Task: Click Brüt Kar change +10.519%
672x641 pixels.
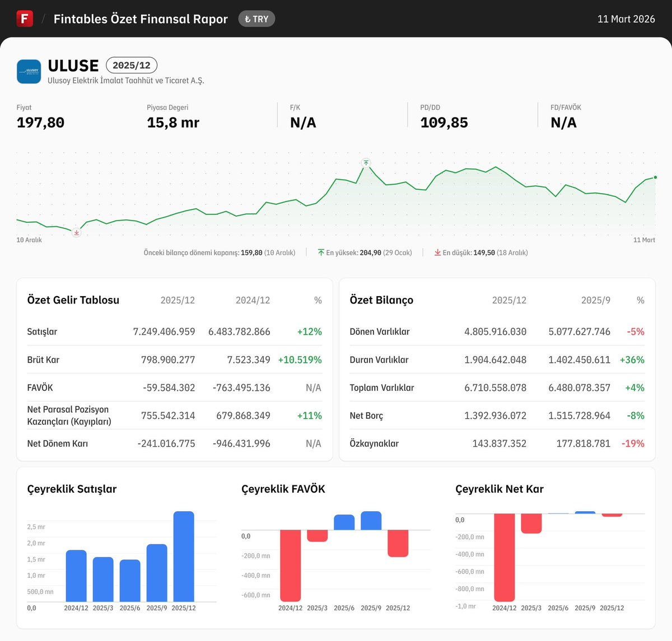Action: [300, 359]
